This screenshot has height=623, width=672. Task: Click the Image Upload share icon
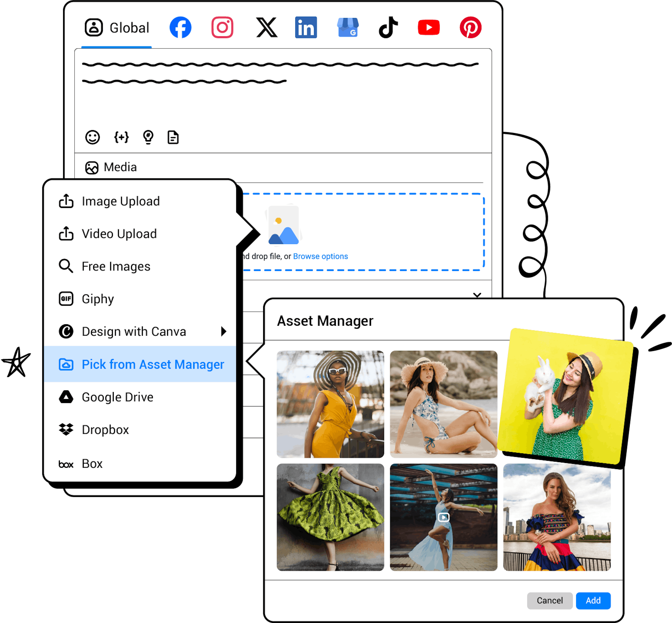[66, 201]
